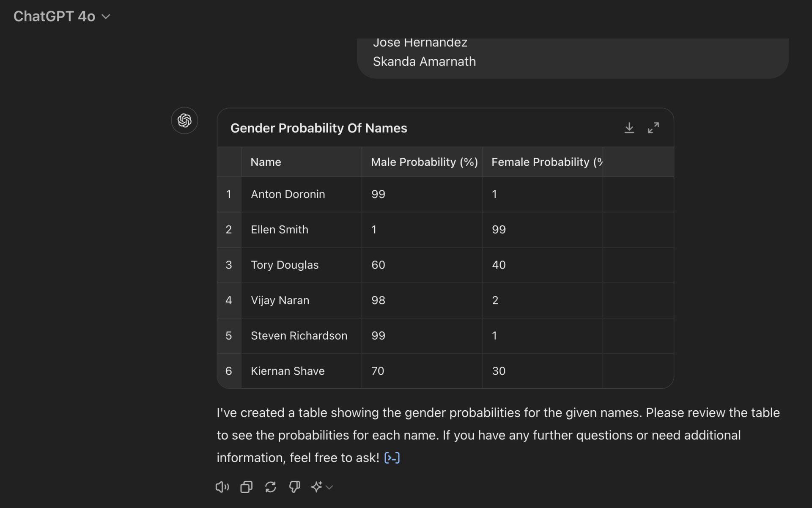Image resolution: width=812 pixels, height=508 pixels.
Task: Click the user message with Skanda Amarnath
Action: point(424,61)
